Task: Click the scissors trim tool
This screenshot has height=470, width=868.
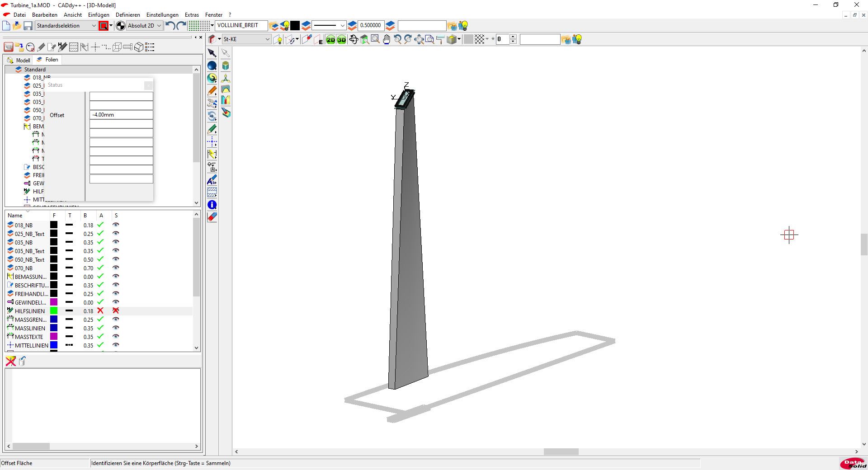Action: 212,103
